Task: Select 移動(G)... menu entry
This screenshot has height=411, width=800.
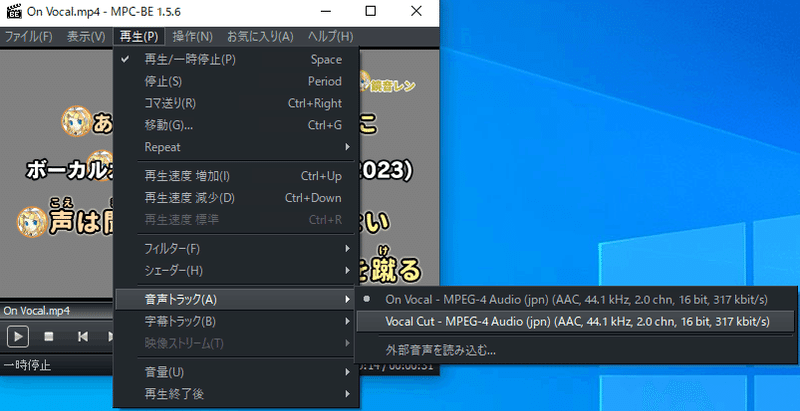Action: coord(236,125)
